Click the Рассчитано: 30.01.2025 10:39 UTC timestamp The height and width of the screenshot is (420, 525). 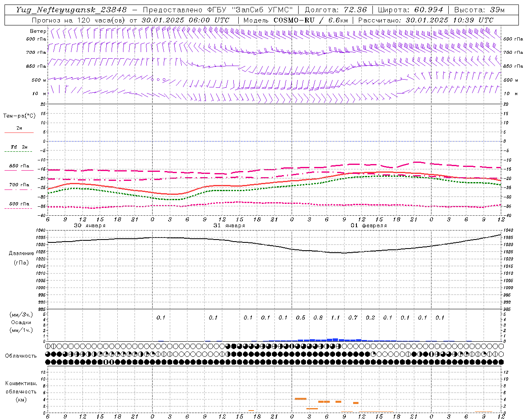[x=426, y=20]
